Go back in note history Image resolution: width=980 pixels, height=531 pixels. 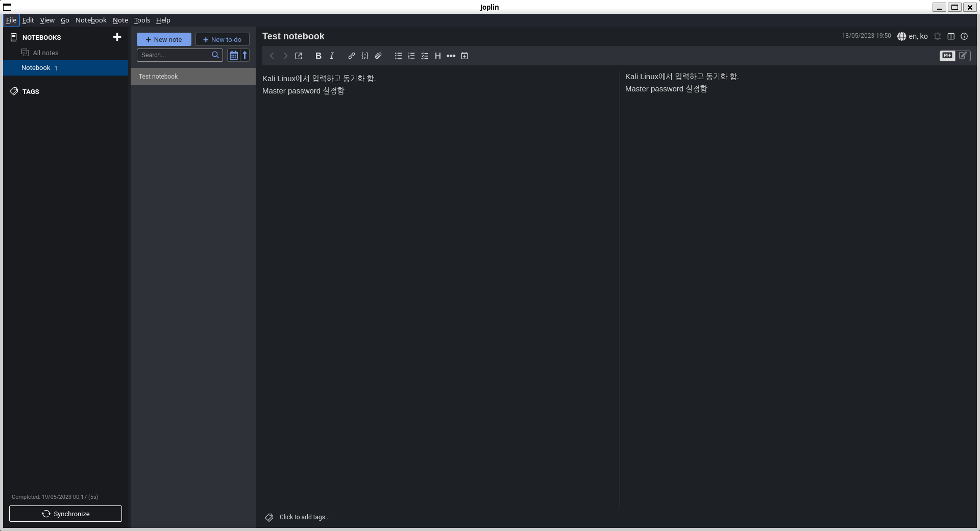(272, 56)
